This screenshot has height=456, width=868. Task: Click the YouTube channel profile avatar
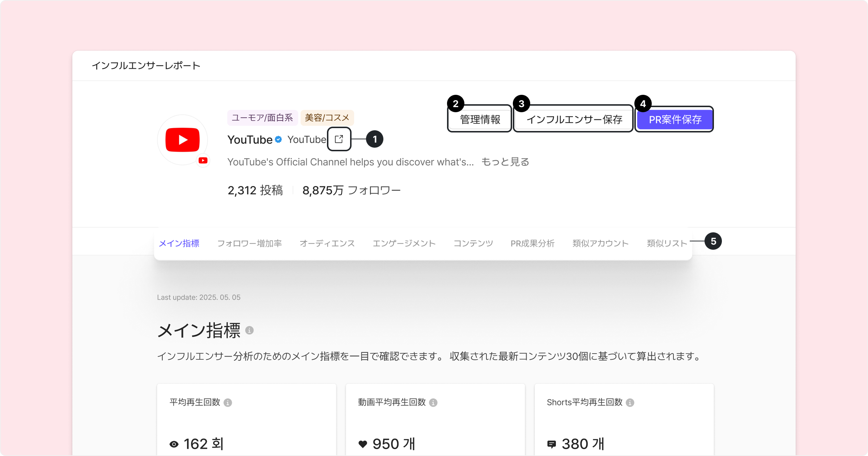tap(182, 140)
